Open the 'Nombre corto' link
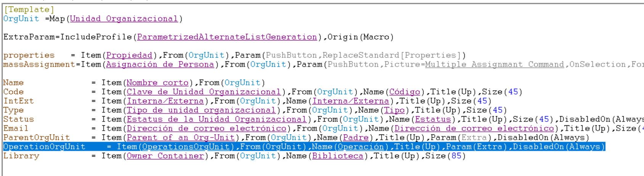Screen dimensions: 644x176 point(157,83)
